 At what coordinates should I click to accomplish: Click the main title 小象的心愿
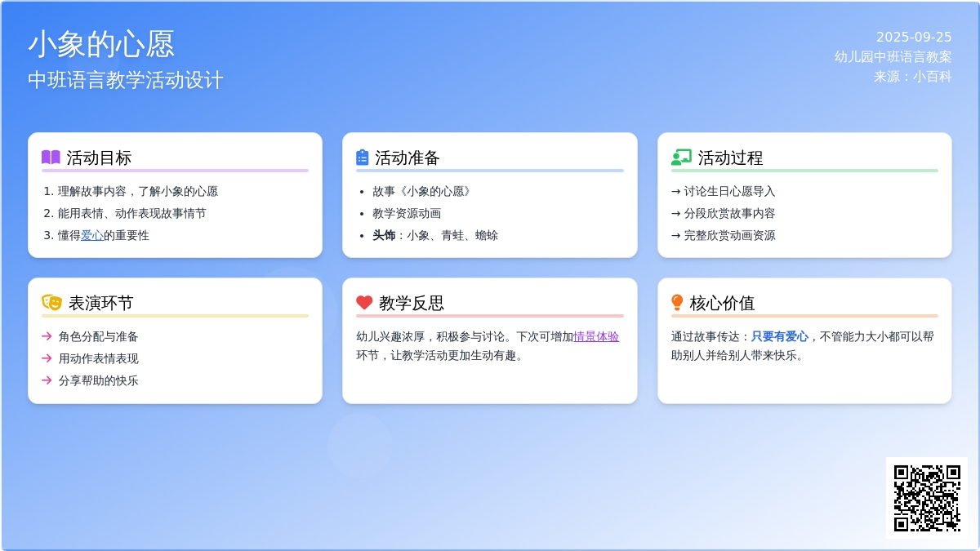click(x=101, y=44)
